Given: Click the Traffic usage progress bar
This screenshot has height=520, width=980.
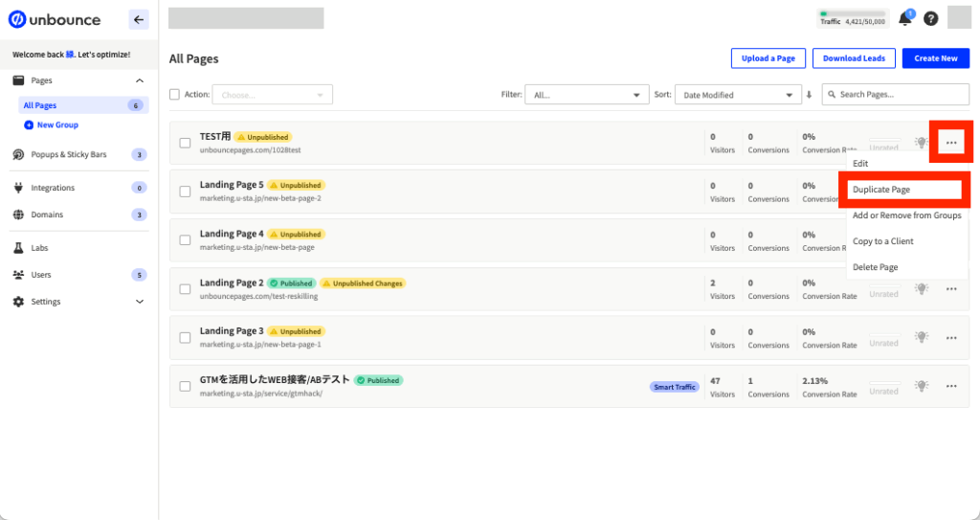Looking at the screenshot, I should pyautogui.click(x=854, y=13).
